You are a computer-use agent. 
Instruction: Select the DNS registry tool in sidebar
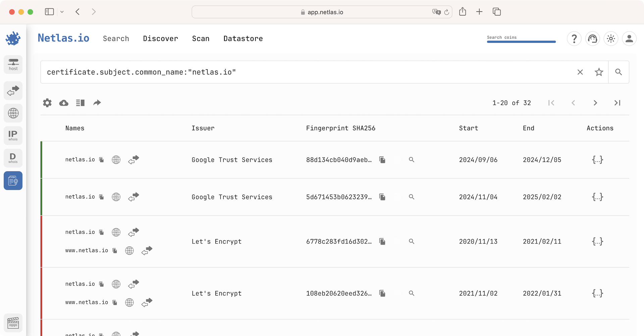click(x=13, y=113)
